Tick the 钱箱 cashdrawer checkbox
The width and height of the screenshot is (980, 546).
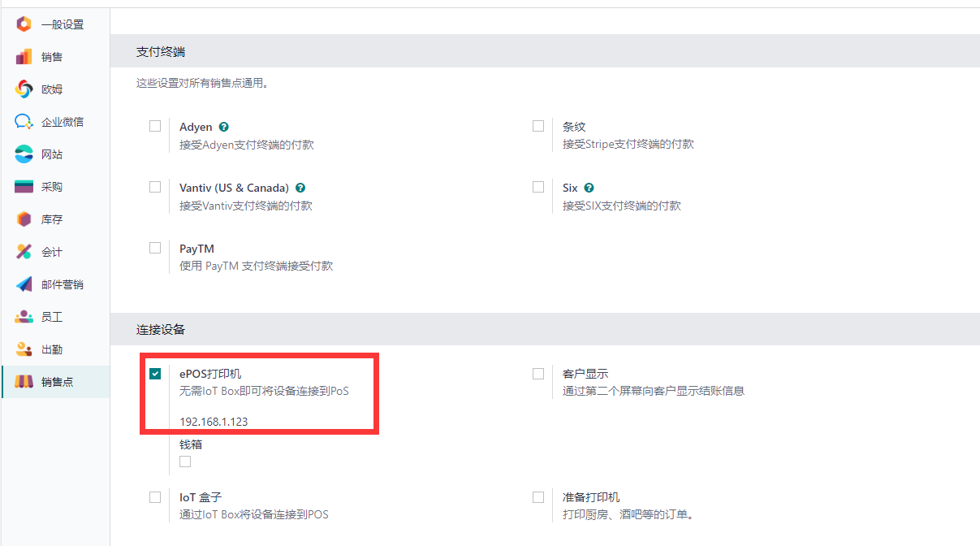pyautogui.click(x=185, y=461)
